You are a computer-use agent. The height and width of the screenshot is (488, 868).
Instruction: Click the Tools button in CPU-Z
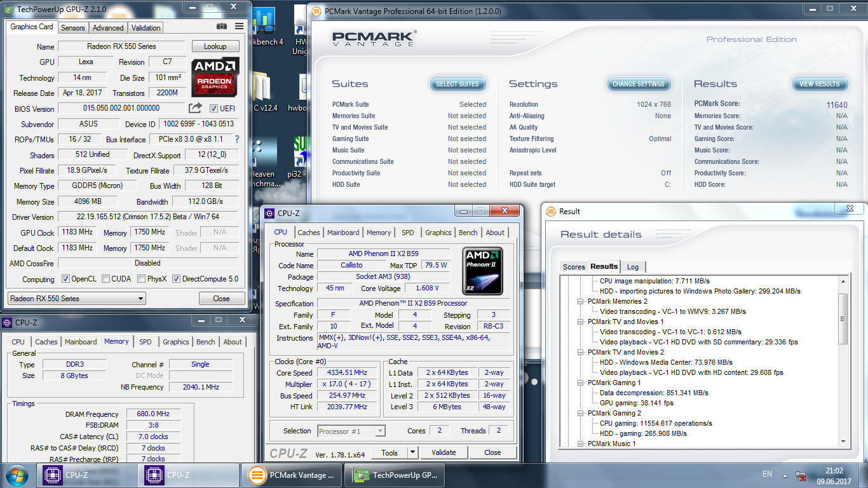pyautogui.click(x=389, y=452)
